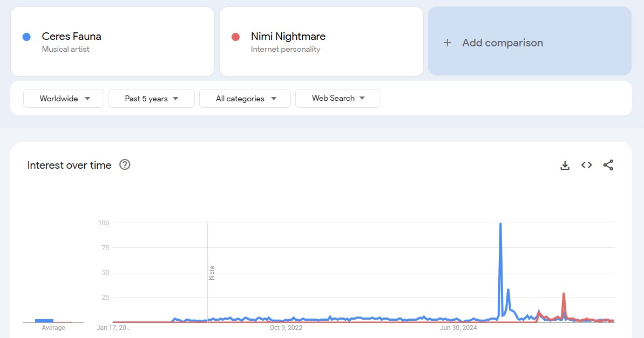644x338 pixels.
Task: Share the Interest over time chart
Action: tap(608, 165)
